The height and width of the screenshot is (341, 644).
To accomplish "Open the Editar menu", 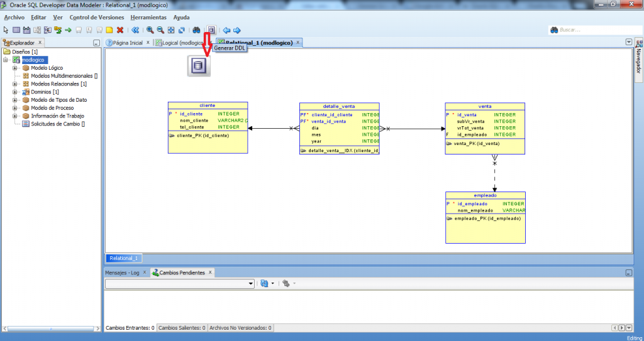I will pyautogui.click(x=38, y=18).
